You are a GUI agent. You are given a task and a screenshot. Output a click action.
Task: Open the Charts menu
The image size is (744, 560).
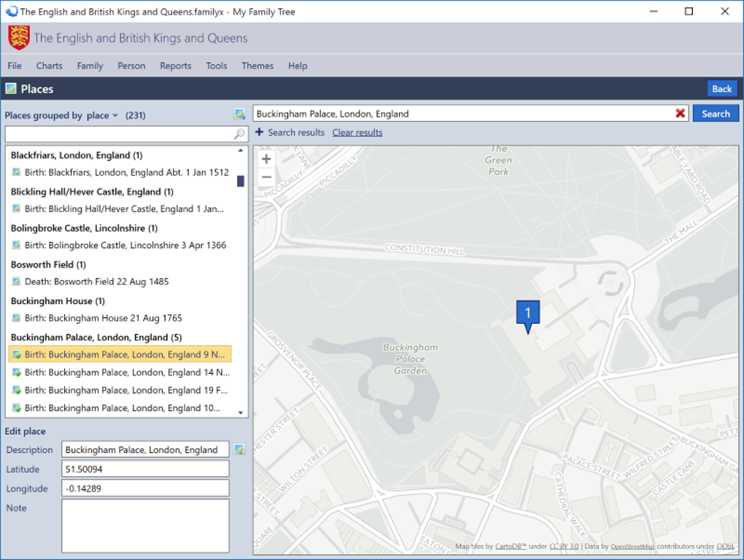50,66
